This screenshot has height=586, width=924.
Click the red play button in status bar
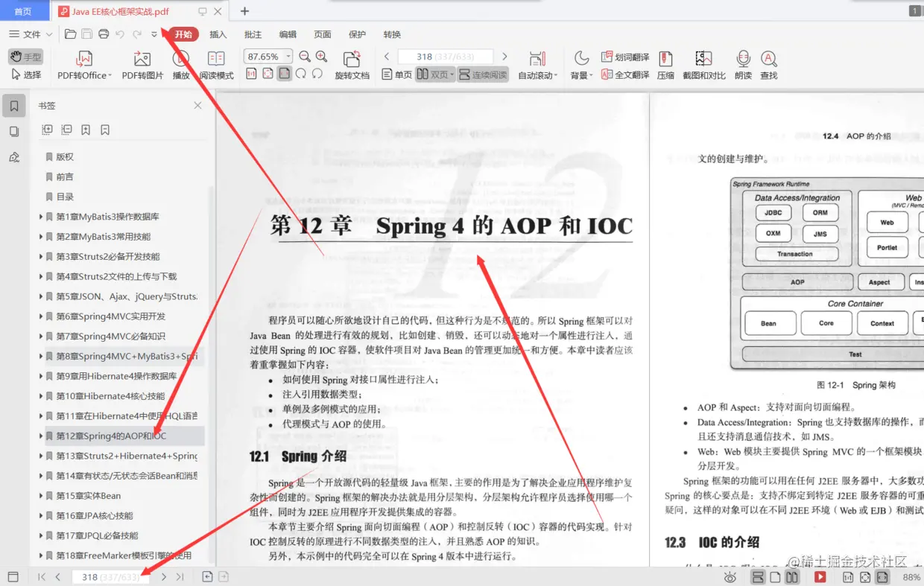[x=820, y=577]
